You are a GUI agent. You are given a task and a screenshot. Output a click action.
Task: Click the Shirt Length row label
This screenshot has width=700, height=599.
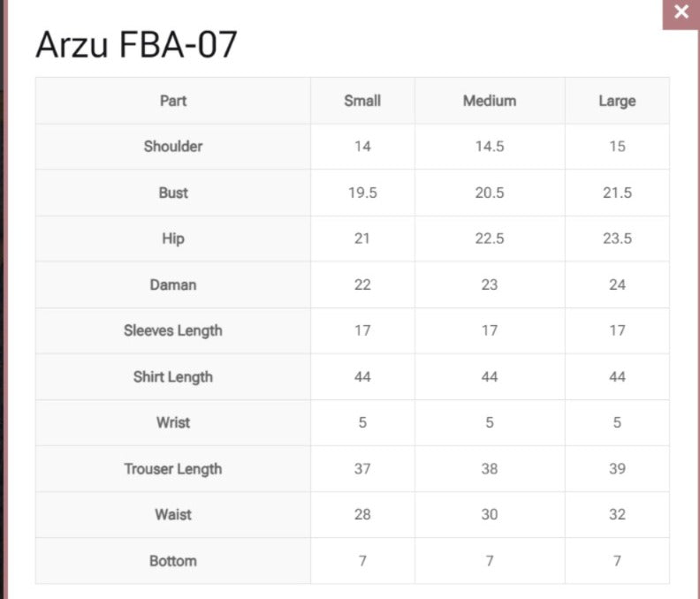[x=173, y=376]
